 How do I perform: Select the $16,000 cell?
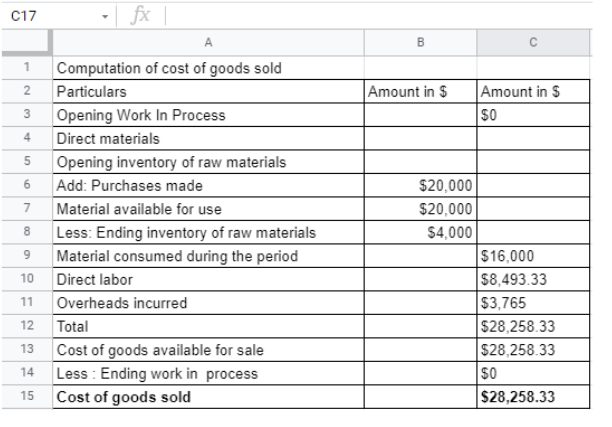(x=533, y=256)
